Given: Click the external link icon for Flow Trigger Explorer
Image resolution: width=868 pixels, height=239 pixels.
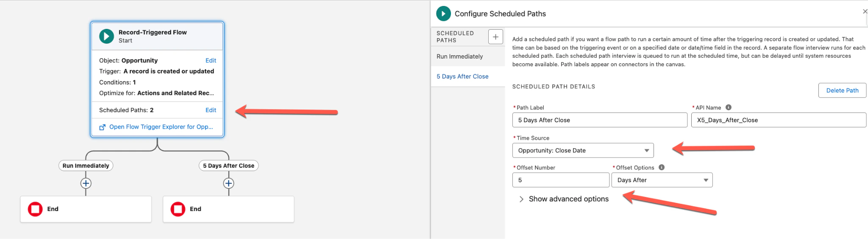Looking at the screenshot, I should point(102,127).
